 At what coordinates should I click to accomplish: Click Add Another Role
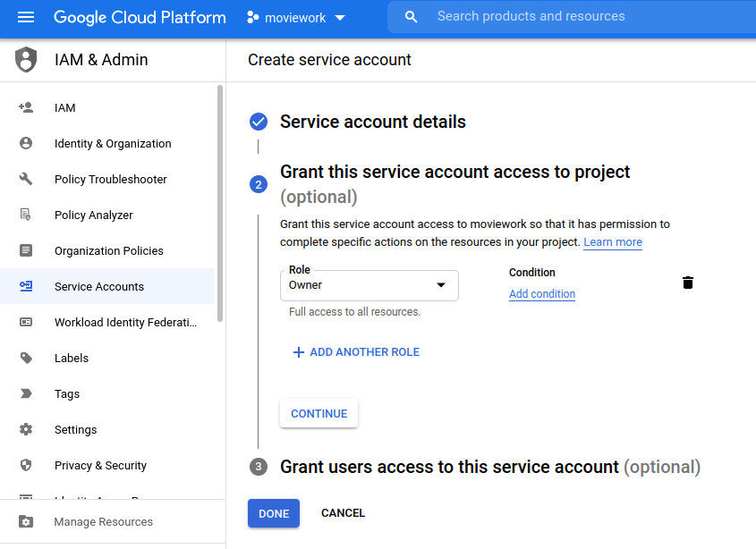point(356,352)
